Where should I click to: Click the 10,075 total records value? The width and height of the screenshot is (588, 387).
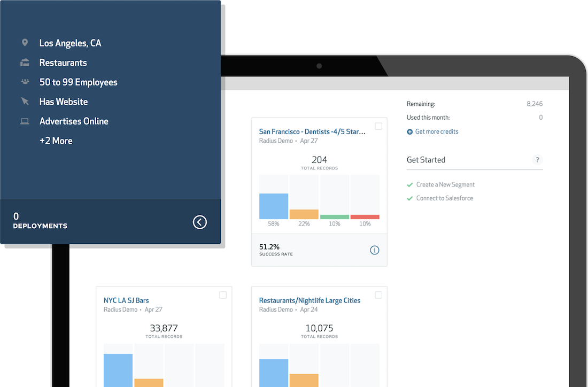319,328
